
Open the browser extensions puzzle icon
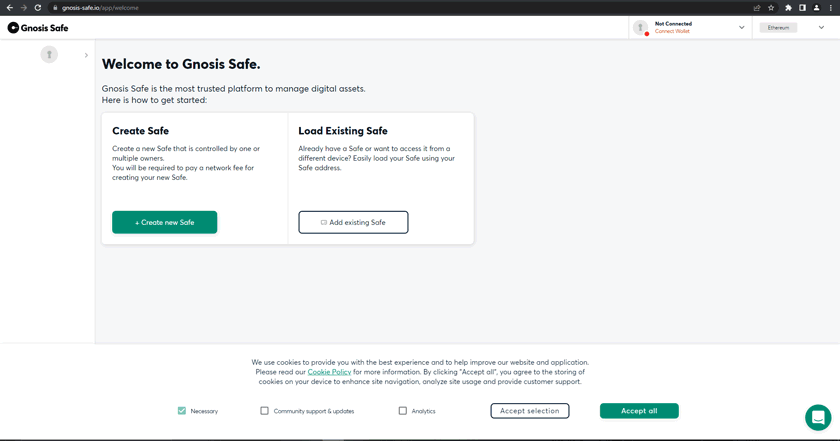pyautogui.click(x=788, y=8)
